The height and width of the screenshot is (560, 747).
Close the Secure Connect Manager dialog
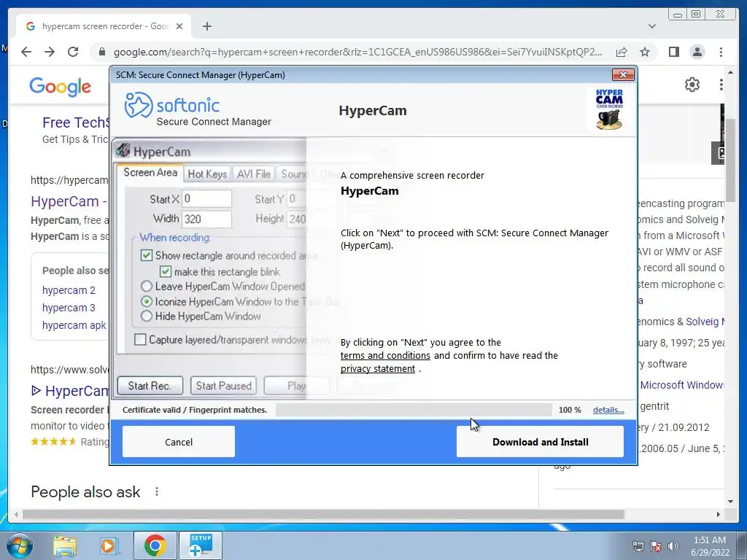[x=623, y=75]
